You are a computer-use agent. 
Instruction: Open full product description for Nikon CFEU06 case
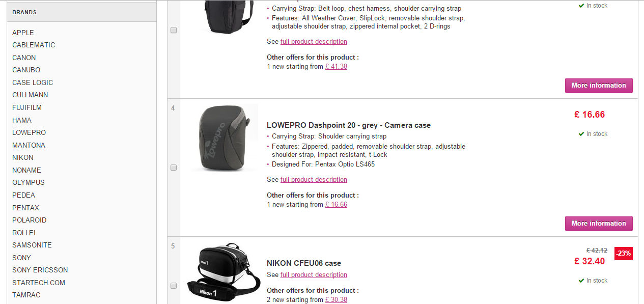pos(314,274)
